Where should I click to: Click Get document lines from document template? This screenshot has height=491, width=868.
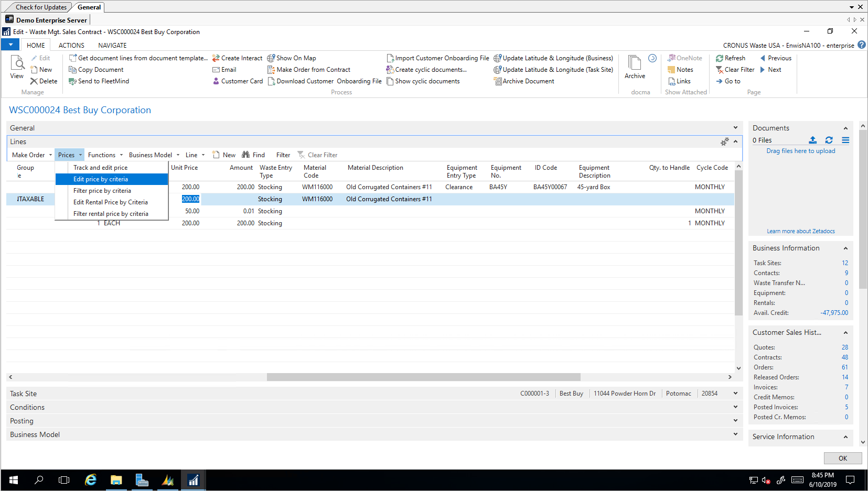(x=138, y=58)
